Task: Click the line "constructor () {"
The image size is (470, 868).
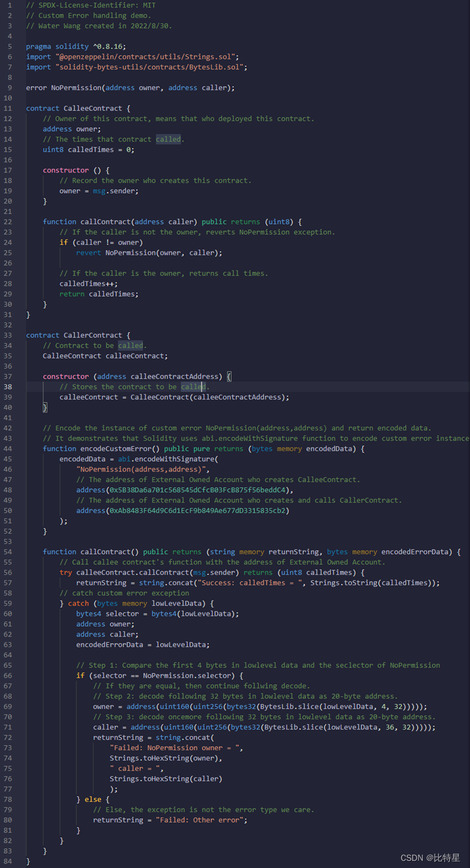Action: point(76,170)
